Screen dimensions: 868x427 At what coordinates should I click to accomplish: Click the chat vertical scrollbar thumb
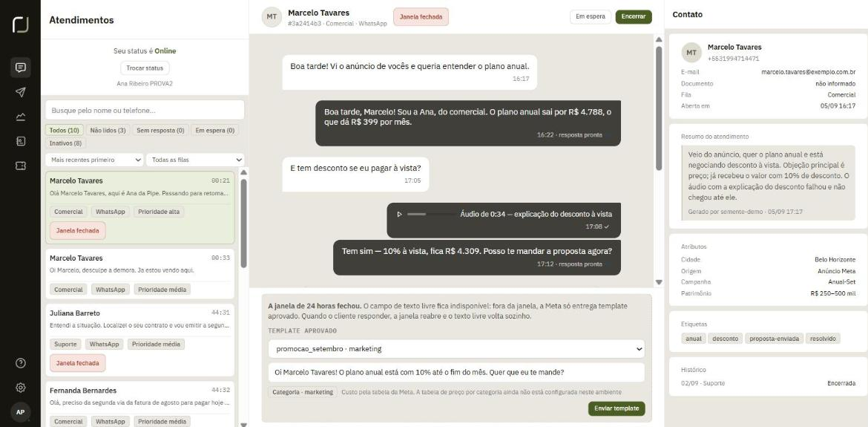659,108
